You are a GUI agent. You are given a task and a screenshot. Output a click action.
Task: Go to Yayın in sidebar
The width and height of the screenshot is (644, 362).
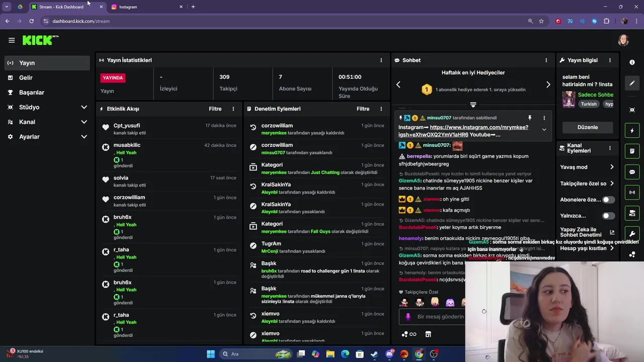[x=48, y=63]
